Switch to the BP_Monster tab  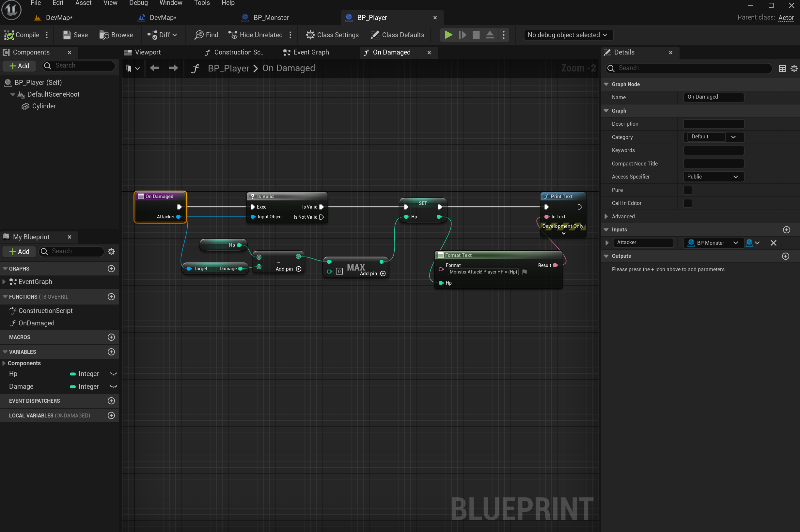coord(271,18)
